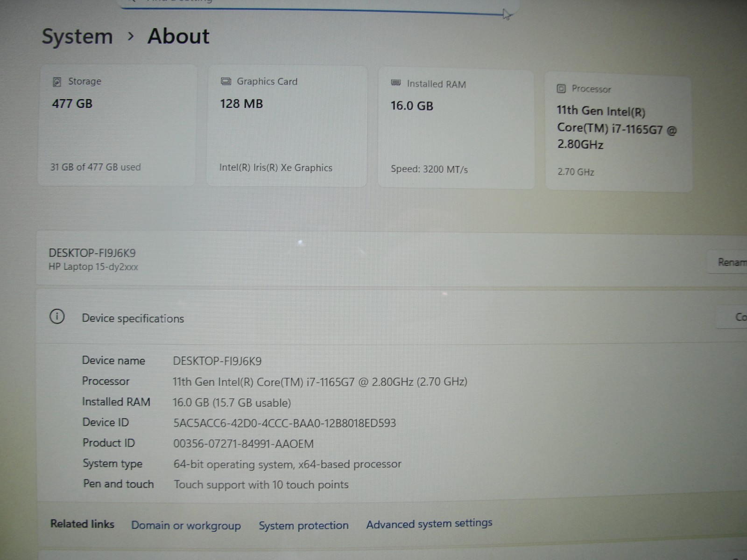
Task: Select 'Touch support with 10 touch points'
Action: [261, 485]
